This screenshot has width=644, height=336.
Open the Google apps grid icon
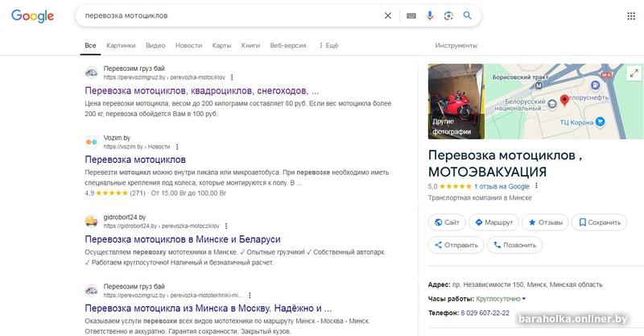631,16
